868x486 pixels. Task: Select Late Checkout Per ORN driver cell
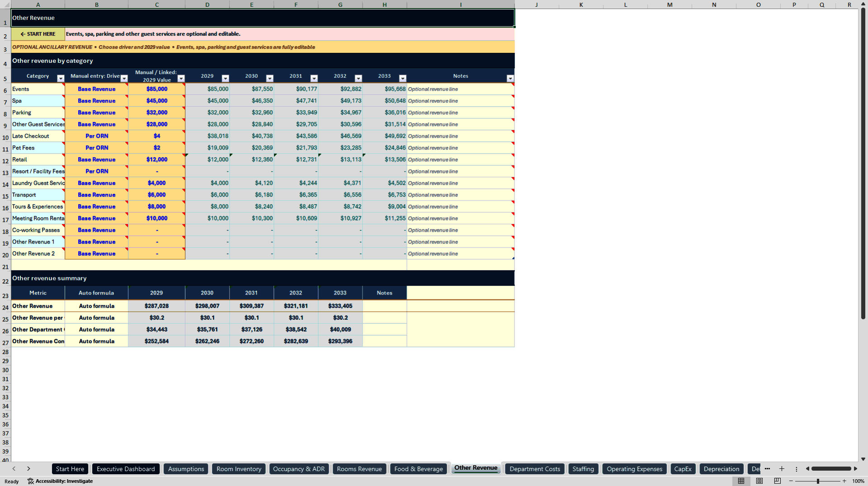tap(97, 136)
